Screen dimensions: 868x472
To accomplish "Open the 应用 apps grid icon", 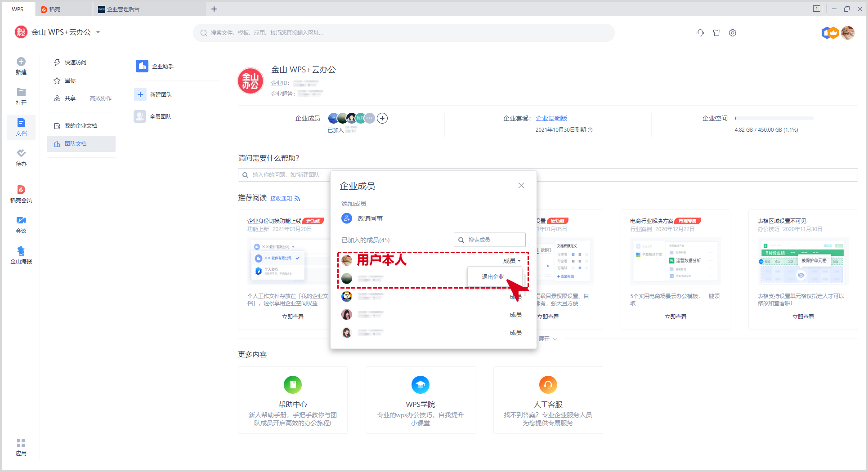I will [21, 443].
